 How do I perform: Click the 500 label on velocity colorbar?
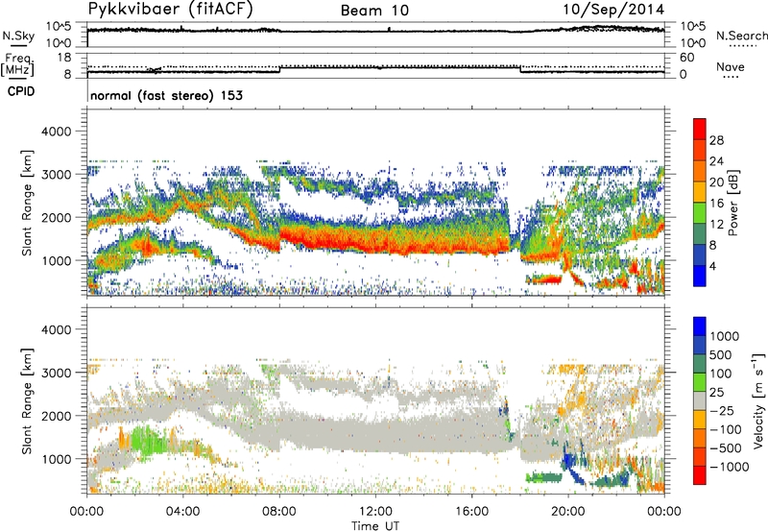click(723, 355)
